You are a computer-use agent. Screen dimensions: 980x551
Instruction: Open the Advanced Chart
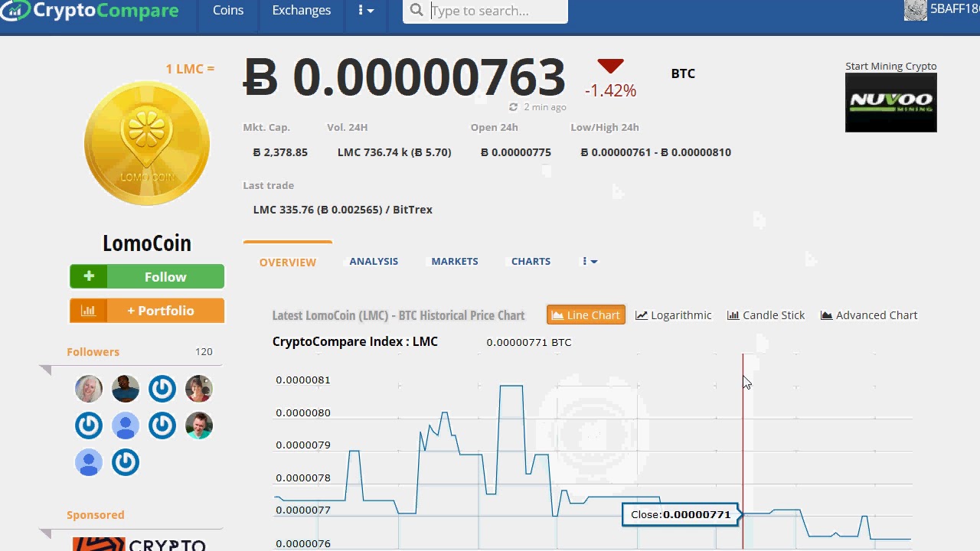pyautogui.click(x=869, y=315)
